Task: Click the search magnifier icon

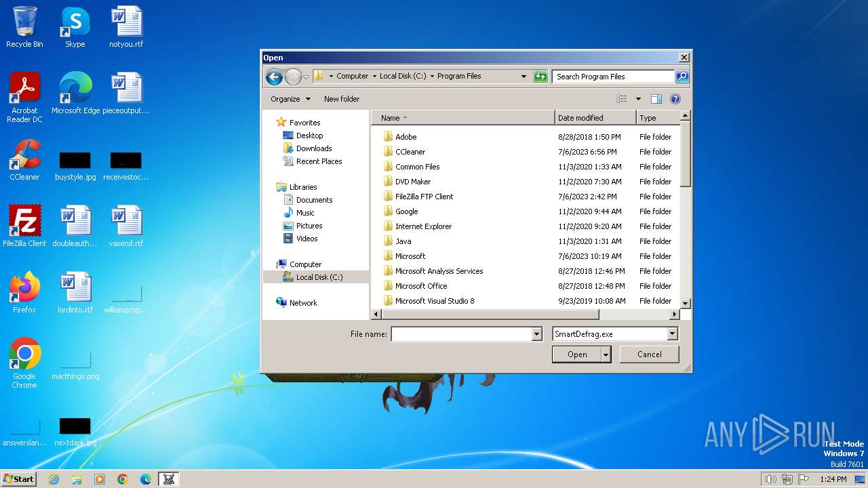Action: click(x=682, y=77)
